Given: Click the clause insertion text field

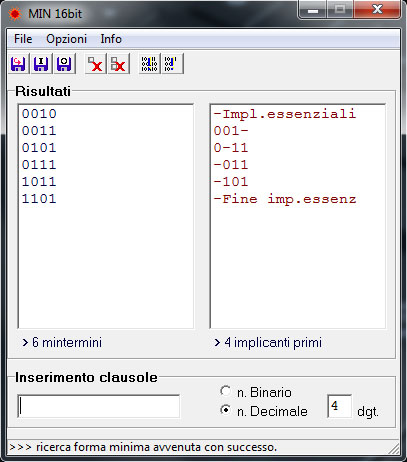Looking at the screenshot, I should tap(99, 406).
